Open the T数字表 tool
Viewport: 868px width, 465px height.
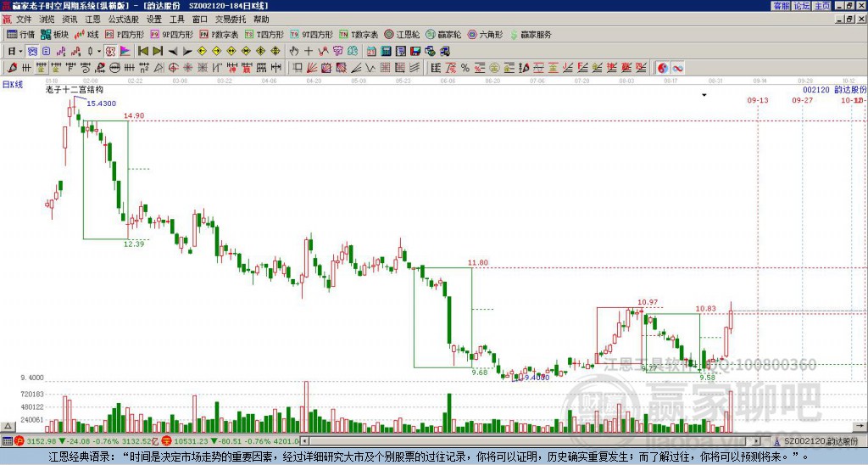coord(359,34)
